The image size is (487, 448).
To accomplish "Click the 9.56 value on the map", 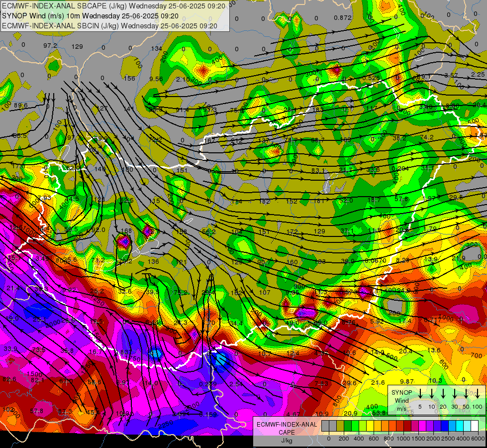I will [156, 79].
